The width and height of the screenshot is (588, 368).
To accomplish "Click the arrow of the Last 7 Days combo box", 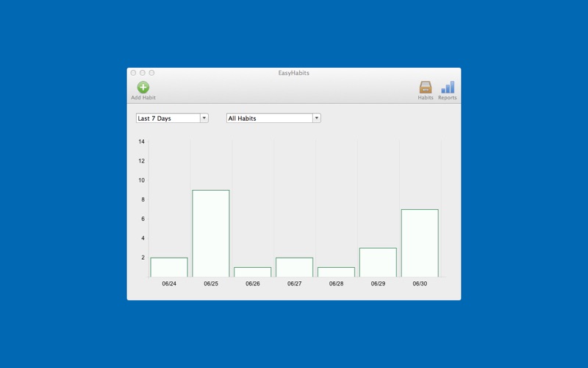I will click(x=204, y=118).
